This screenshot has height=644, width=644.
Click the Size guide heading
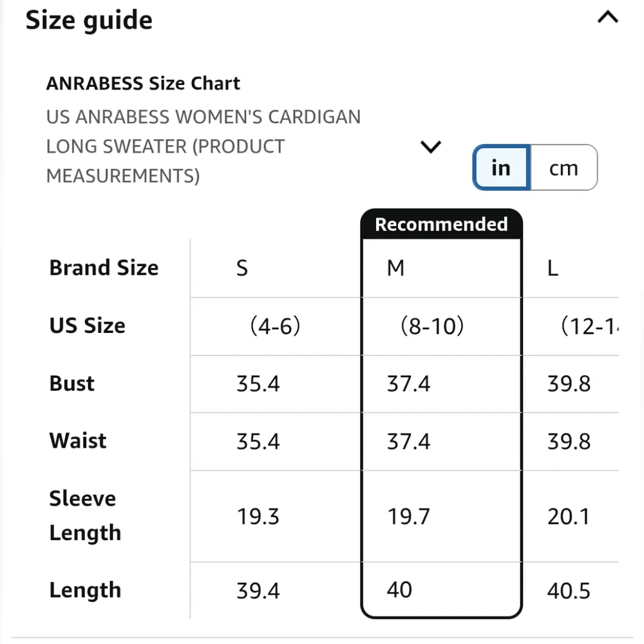[x=89, y=21]
